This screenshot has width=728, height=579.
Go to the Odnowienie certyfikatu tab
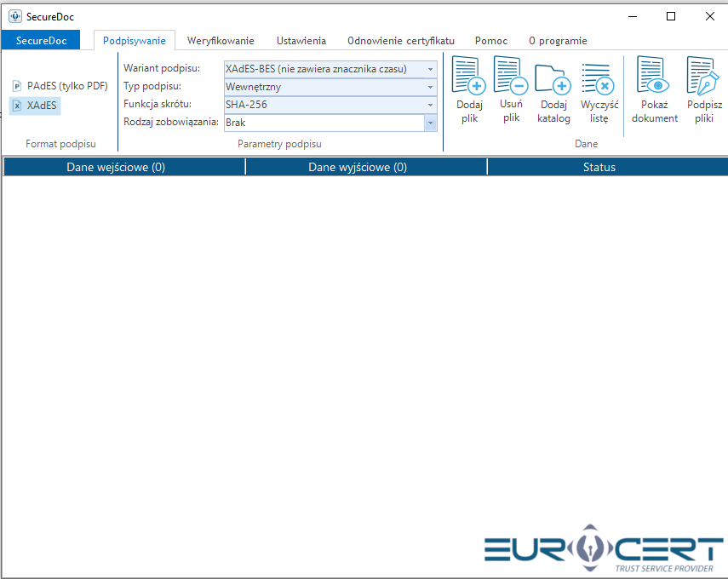pyautogui.click(x=400, y=41)
